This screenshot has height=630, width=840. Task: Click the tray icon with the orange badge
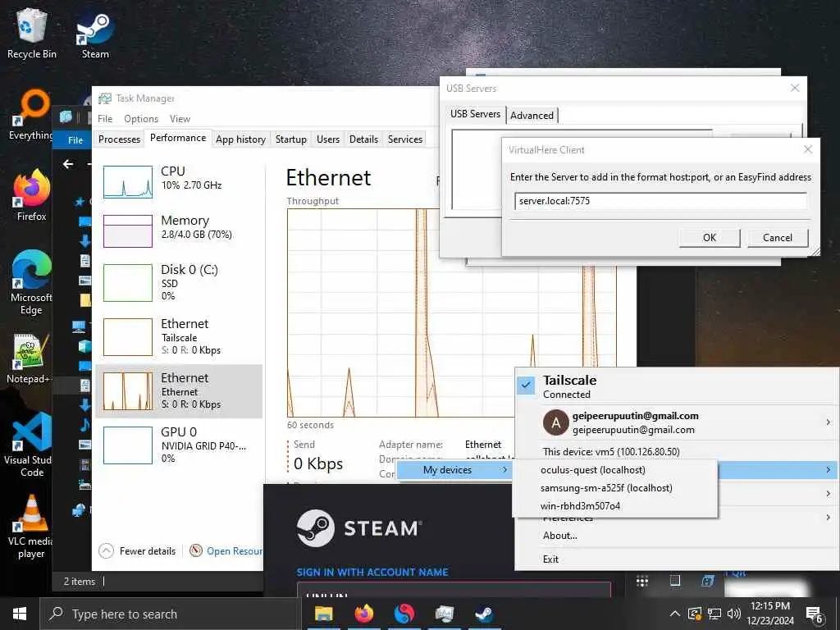coord(694,614)
